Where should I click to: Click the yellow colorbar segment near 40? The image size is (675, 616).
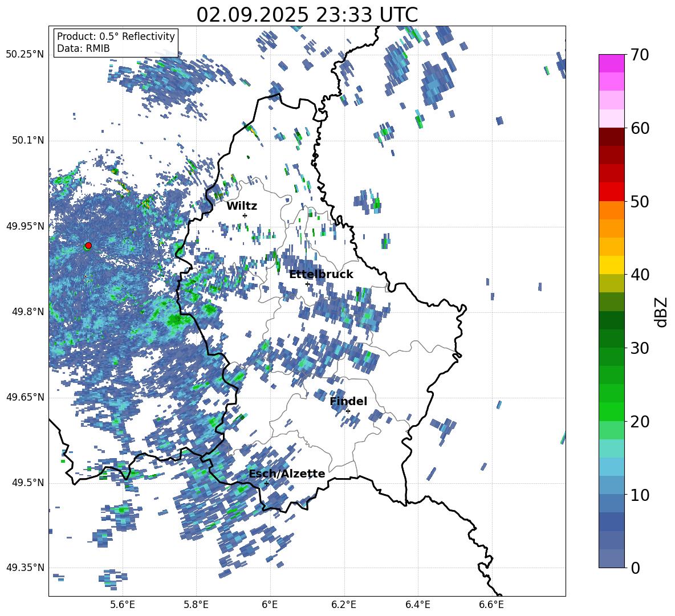pyautogui.click(x=611, y=265)
